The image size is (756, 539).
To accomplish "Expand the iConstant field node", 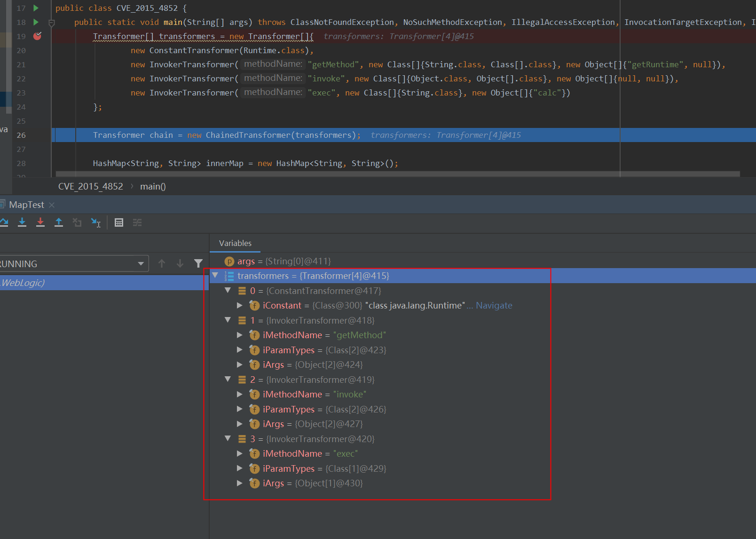I will [240, 305].
